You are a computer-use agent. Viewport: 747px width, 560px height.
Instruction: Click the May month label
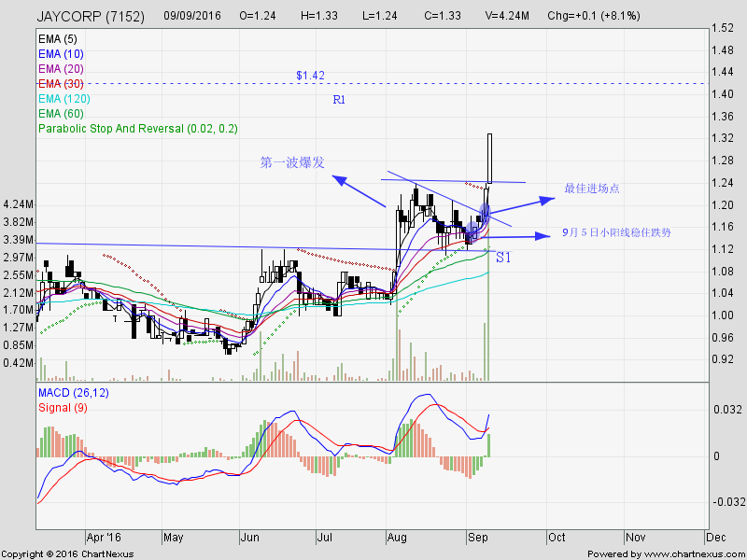(x=173, y=538)
